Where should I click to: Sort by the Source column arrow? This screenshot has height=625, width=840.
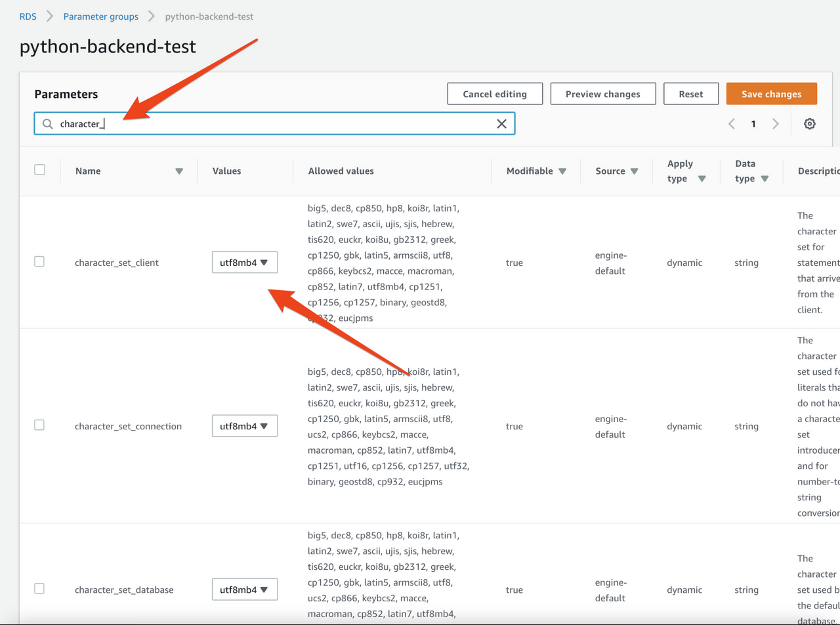[x=635, y=171]
